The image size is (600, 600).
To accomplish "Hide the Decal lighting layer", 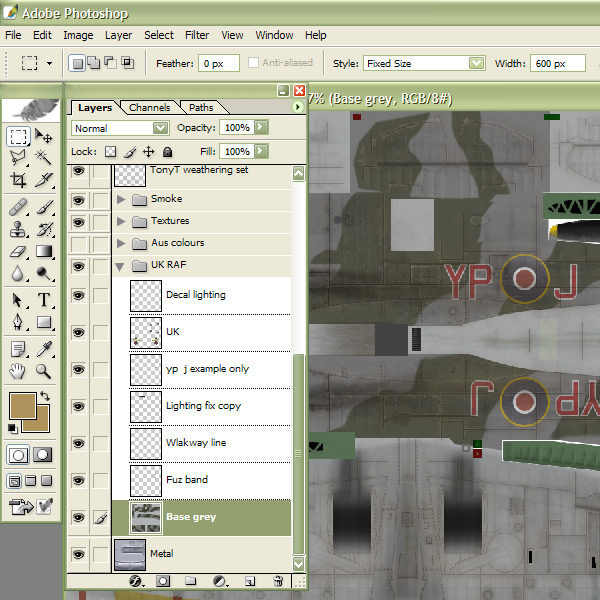I will [78, 295].
